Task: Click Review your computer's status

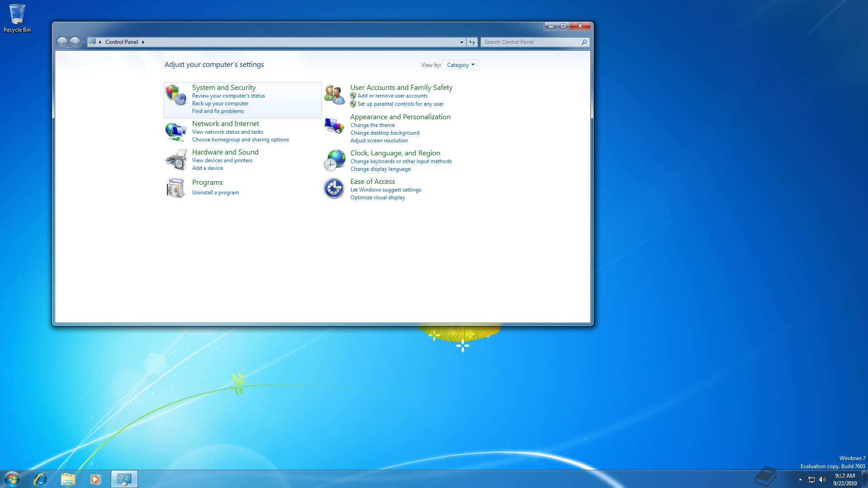Action: 228,96
